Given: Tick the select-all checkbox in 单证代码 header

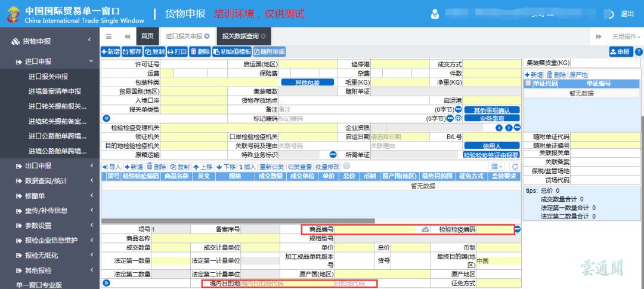Looking at the screenshot, I should (528, 84).
